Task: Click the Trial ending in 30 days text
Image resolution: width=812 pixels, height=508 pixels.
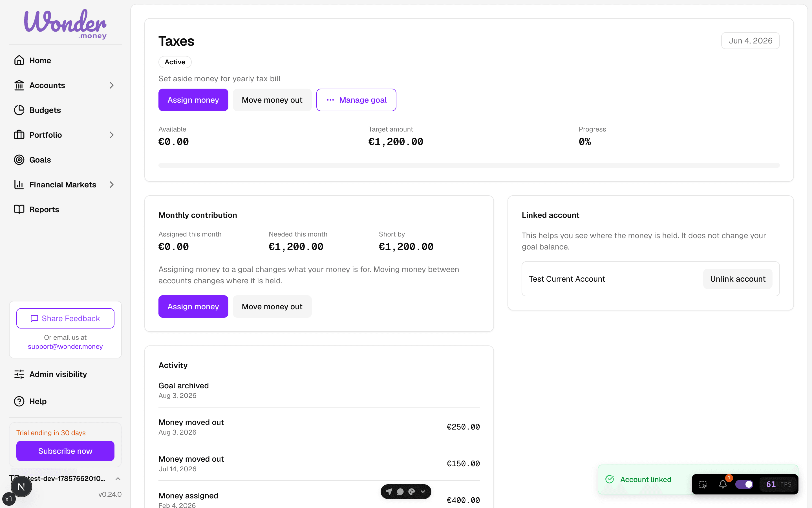Action: click(51, 433)
